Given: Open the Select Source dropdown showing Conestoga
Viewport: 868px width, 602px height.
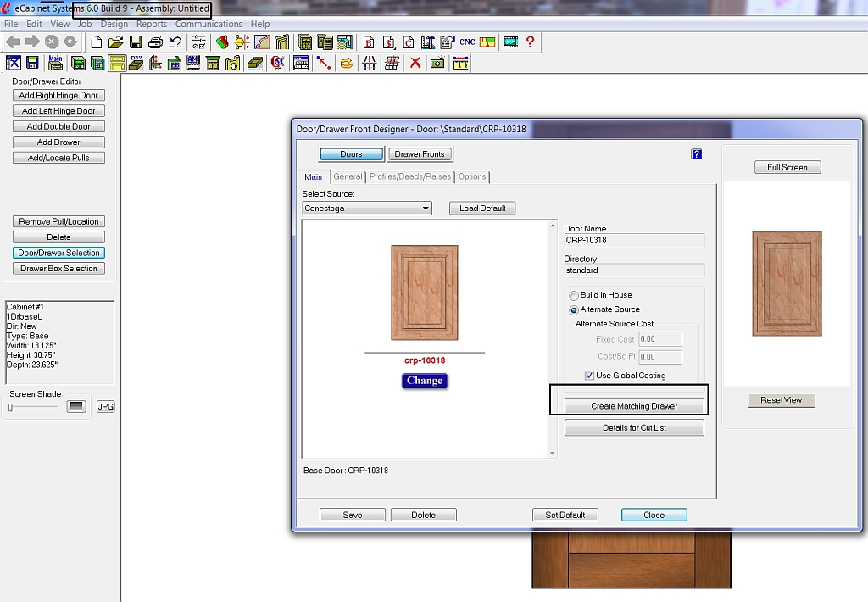Looking at the screenshot, I should tap(367, 209).
